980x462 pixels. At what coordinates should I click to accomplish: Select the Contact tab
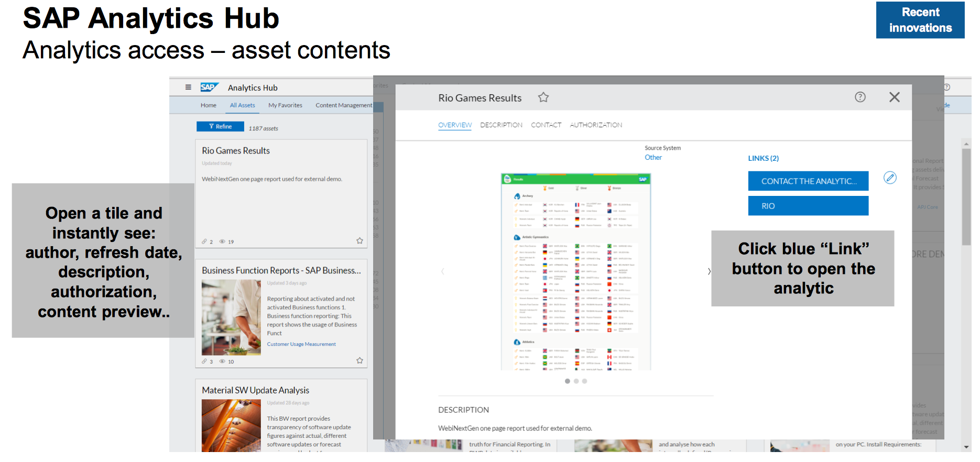tap(546, 125)
